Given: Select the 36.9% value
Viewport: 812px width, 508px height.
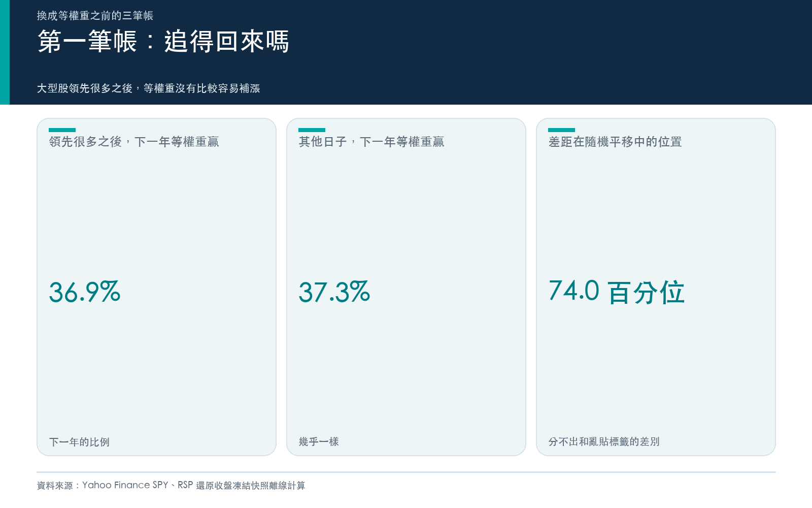Looking at the screenshot, I should point(85,292).
